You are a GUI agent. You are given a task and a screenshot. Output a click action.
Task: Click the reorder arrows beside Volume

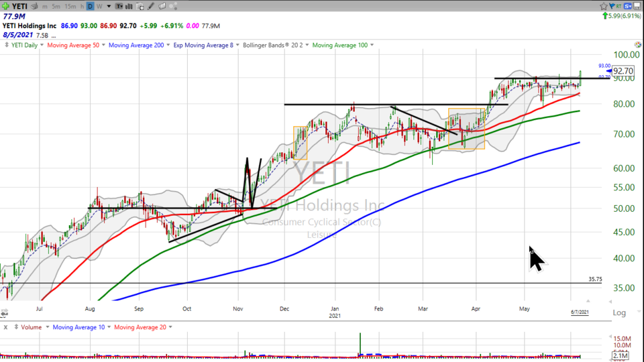click(16, 327)
